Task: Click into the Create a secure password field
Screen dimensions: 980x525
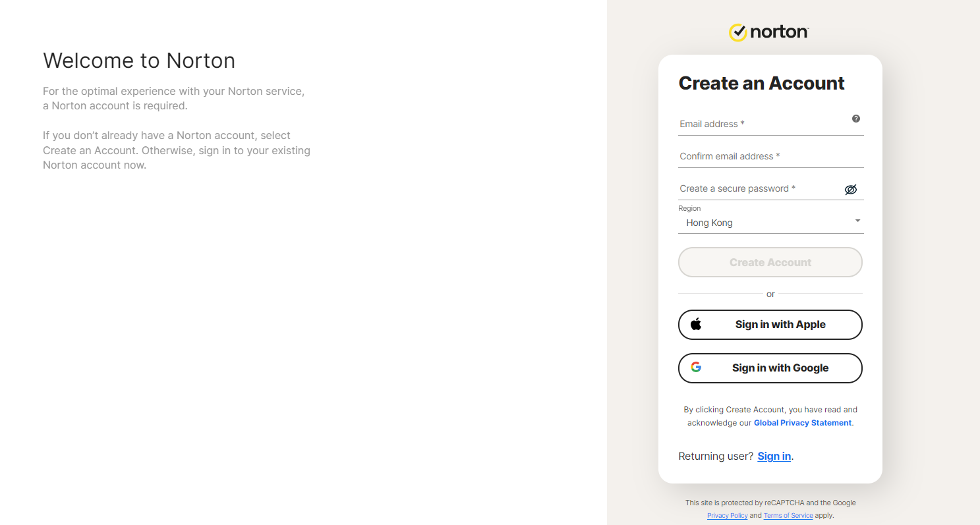Action: [758, 188]
